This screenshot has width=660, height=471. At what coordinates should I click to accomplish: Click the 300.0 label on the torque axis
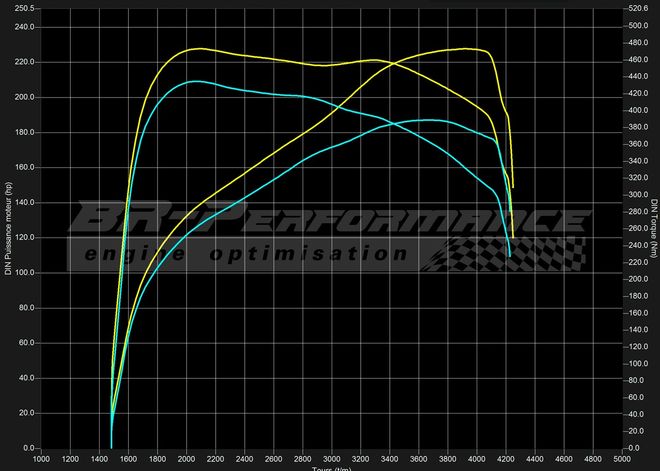point(637,194)
